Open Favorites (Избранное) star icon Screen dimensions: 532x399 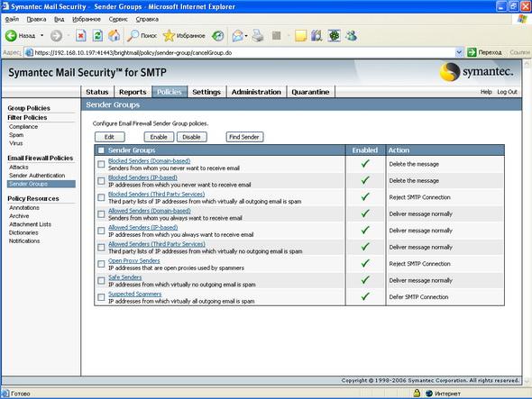(169, 36)
